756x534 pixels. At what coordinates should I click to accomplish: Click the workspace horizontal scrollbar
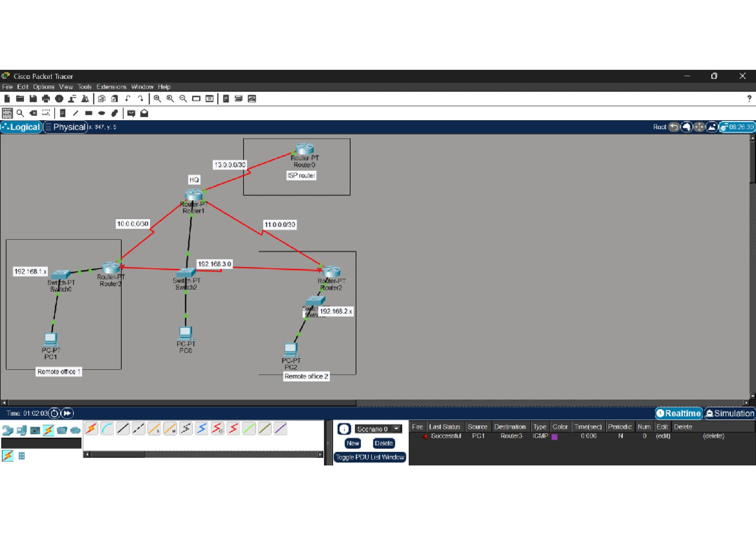[180, 403]
